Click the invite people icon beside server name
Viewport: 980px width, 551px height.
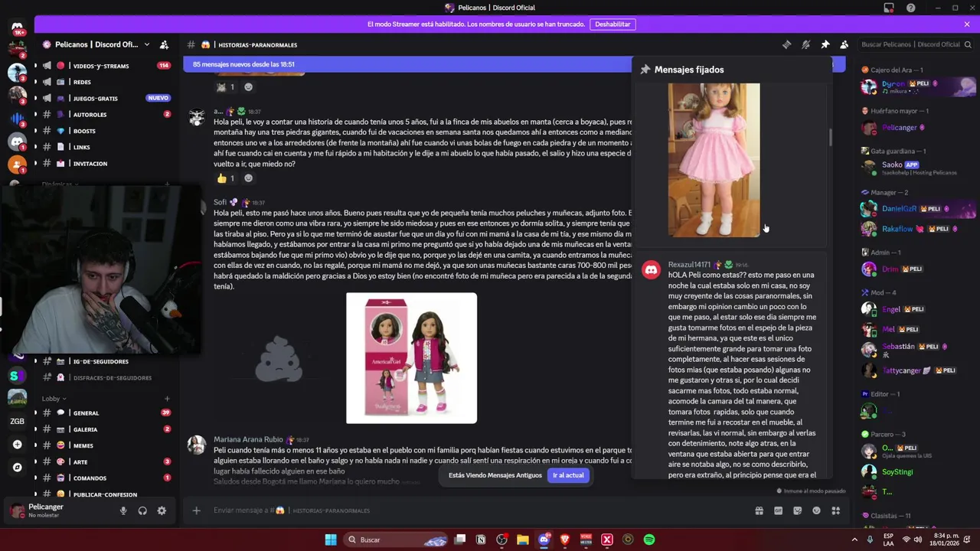click(x=164, y=44)
